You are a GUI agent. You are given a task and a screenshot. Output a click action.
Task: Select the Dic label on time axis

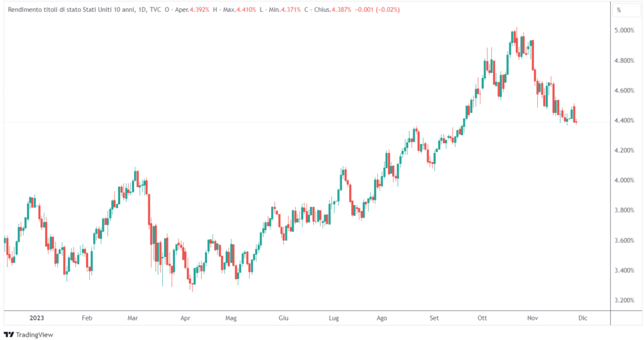pos(582,318)
